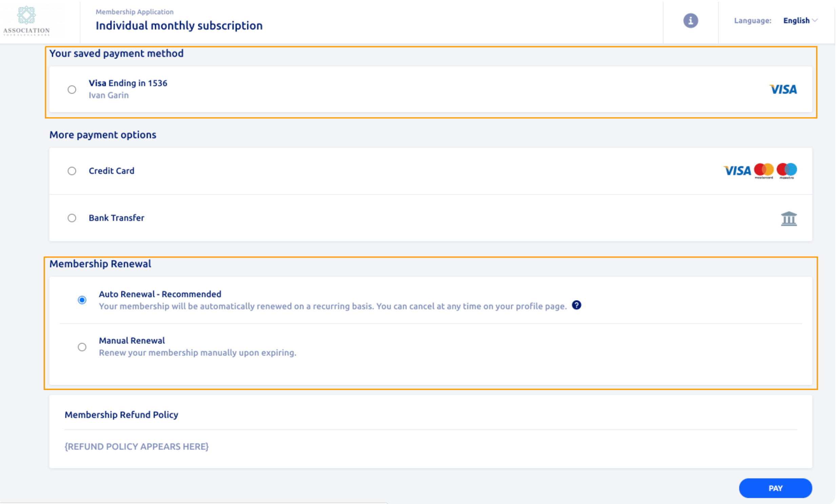Click the 'Membership Application' header text
Image resolution: width=838 pixels, height=504 pixels.
tap(135, 12)
